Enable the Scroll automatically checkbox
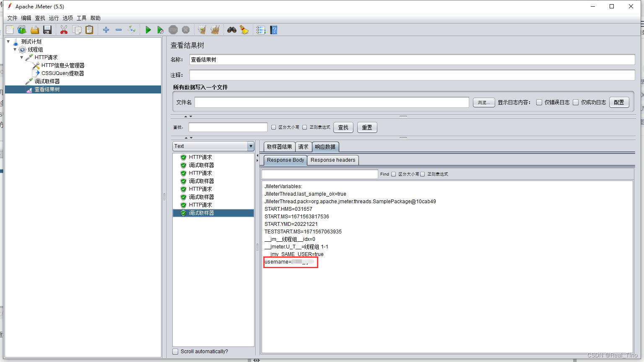This screenshot has height=362, width=644. point(175,352)
